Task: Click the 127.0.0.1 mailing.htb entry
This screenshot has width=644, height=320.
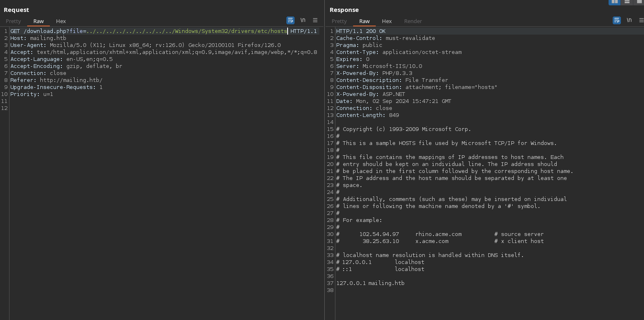Action: (370, 283)
